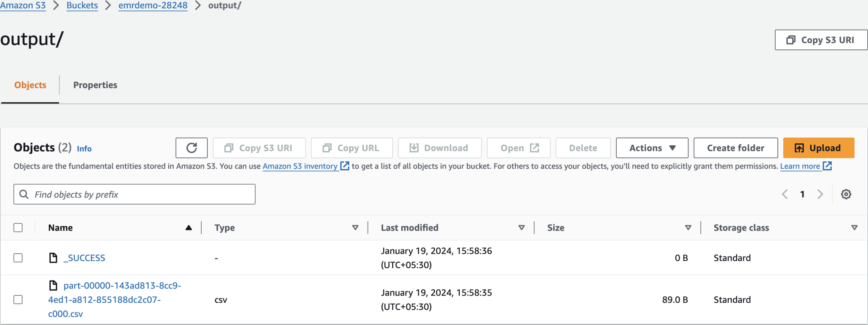Click the Copy URL toolbar button
Screen dimensions: 868x325
coord(352,148)
